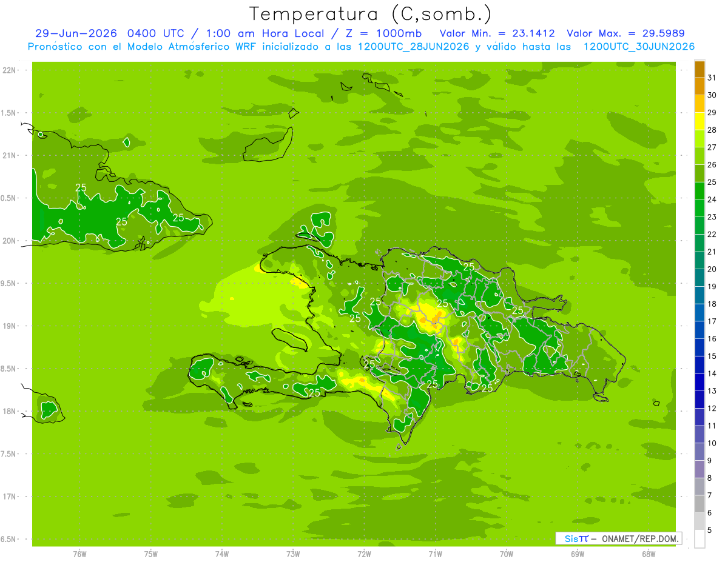Click the legend label '15'

pos(712,356)
